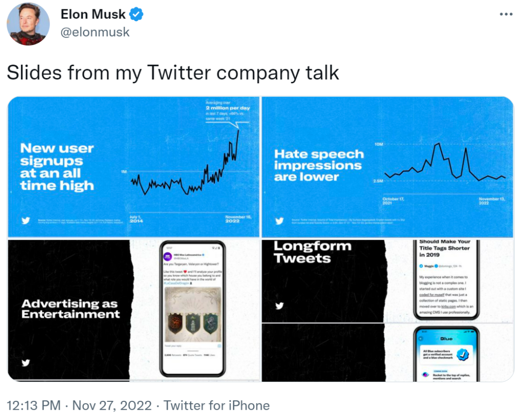Open the Elon Musk display name link
529x420 pixels.
tap(94, 15)
